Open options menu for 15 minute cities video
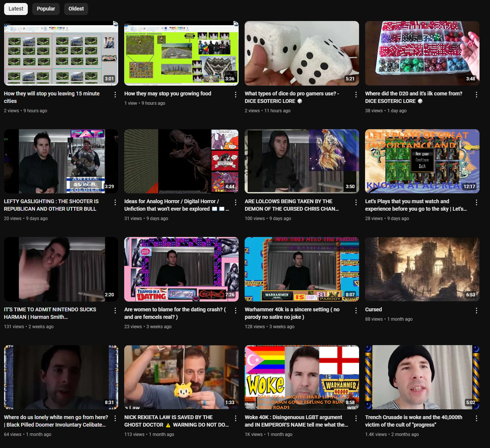The image size is (490, 448). tap(115, 95)
